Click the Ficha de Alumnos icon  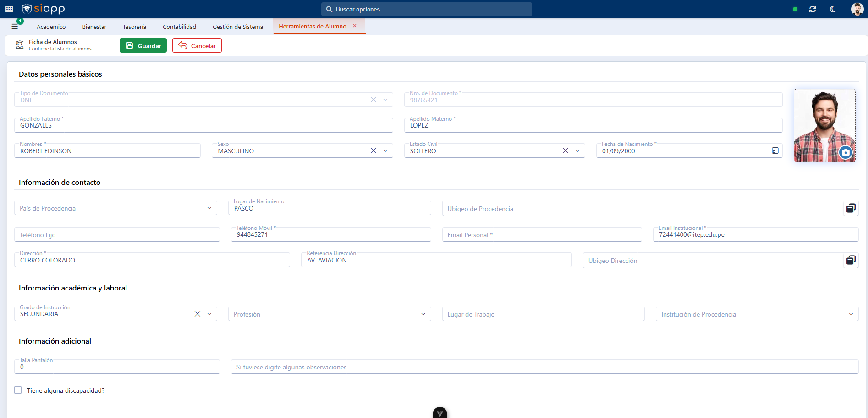[20, 45]
